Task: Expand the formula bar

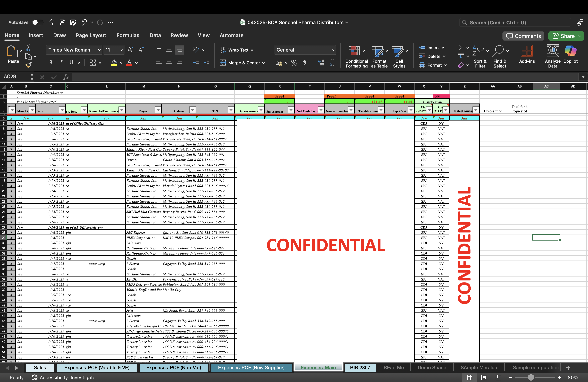Action: tap(583, 77)
